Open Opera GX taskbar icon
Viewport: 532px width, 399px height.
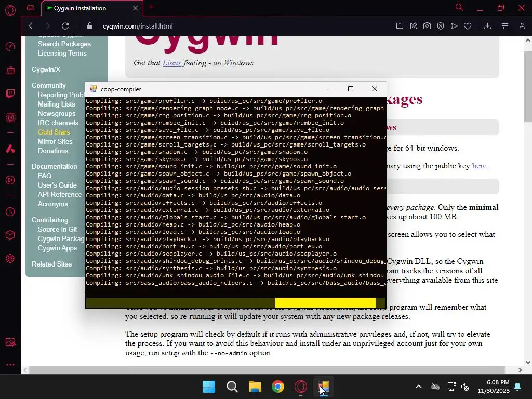pyautogui.click(x=301, y=387)
